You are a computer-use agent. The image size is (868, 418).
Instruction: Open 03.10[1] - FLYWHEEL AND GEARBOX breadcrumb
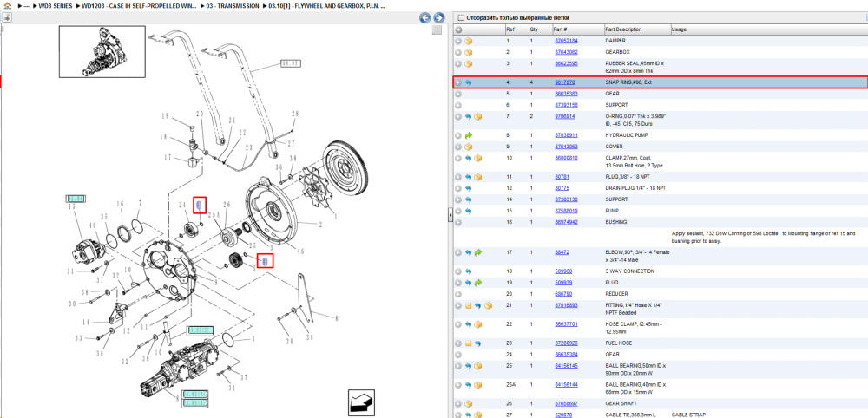pos(326,5)
